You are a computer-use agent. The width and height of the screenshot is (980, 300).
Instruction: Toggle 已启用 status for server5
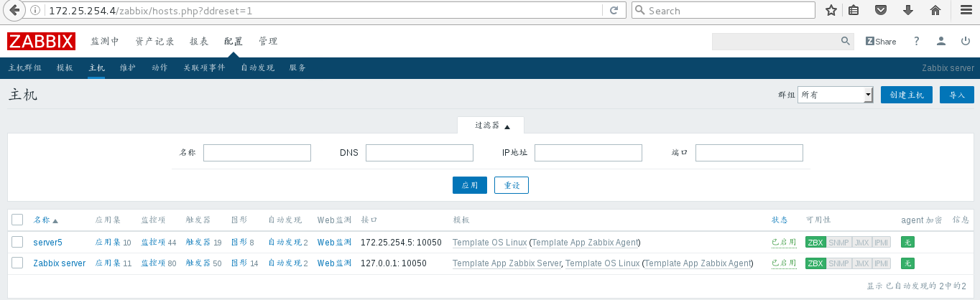point(784,243)
